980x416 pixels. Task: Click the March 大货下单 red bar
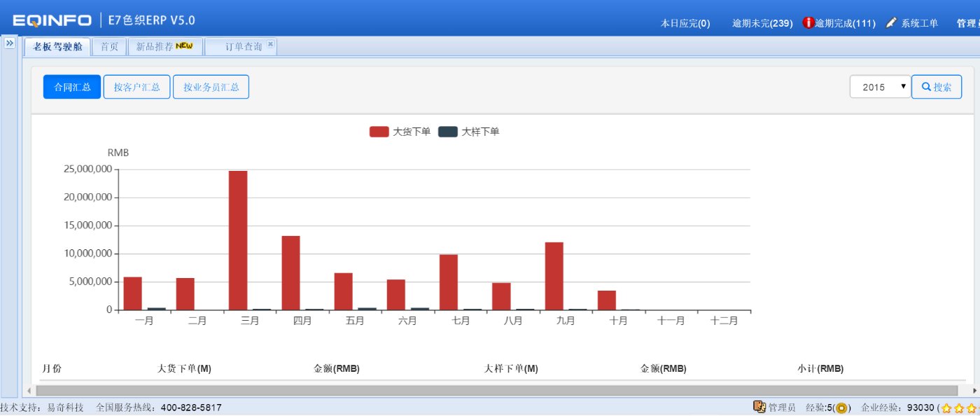tap(238, 240)
